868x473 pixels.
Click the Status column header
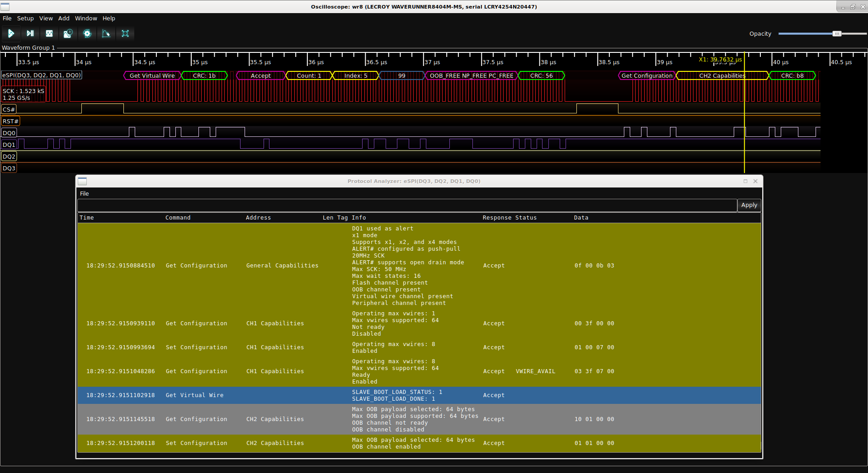[526, 218]
